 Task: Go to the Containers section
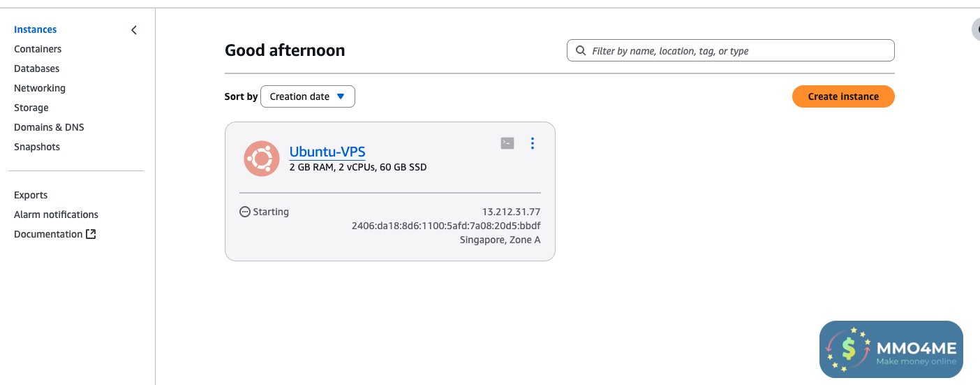38,49
